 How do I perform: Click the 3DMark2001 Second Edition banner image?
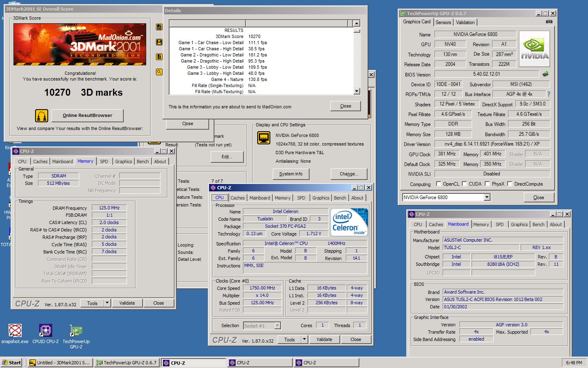[x=80, y=44]
